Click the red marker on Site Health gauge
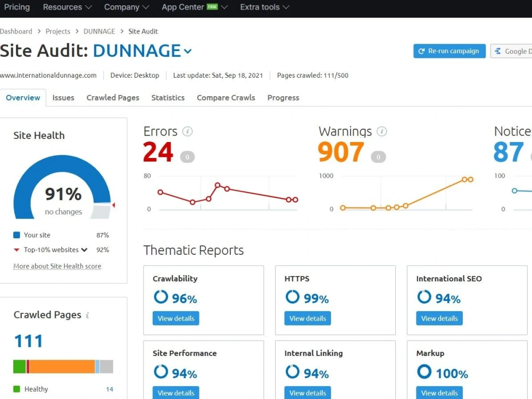Image resolution: width=532 pixels, height=399 pixels. (114, 205)
